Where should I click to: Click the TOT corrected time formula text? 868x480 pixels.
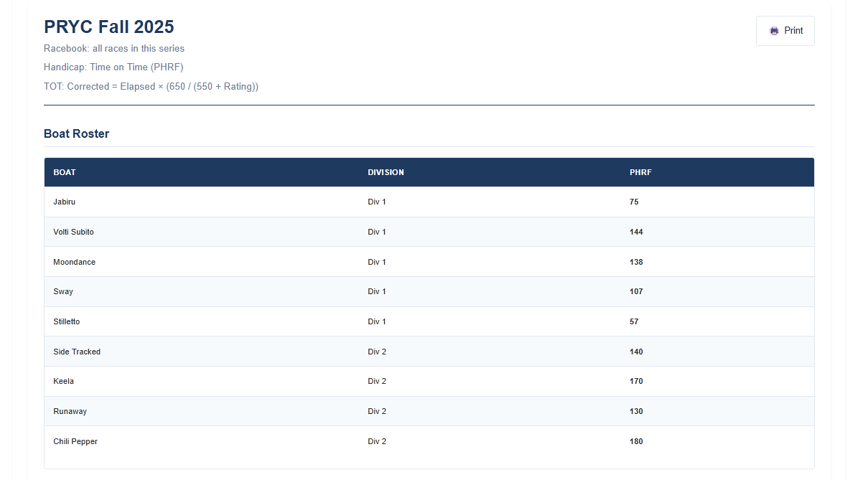151,87
